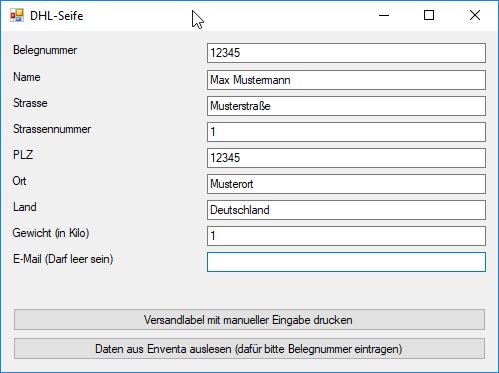
Task: Click the E-Mail (Darf leer sein) label
Action: tap(63, 259)
